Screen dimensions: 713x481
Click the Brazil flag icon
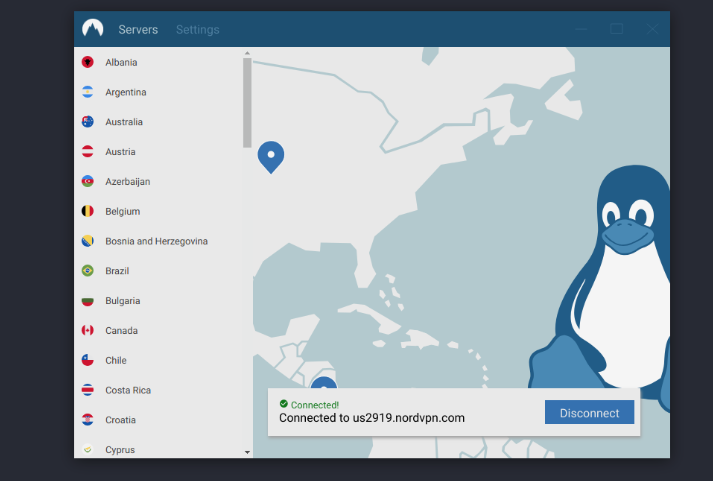pyautogui.click(x=88, y=271)
